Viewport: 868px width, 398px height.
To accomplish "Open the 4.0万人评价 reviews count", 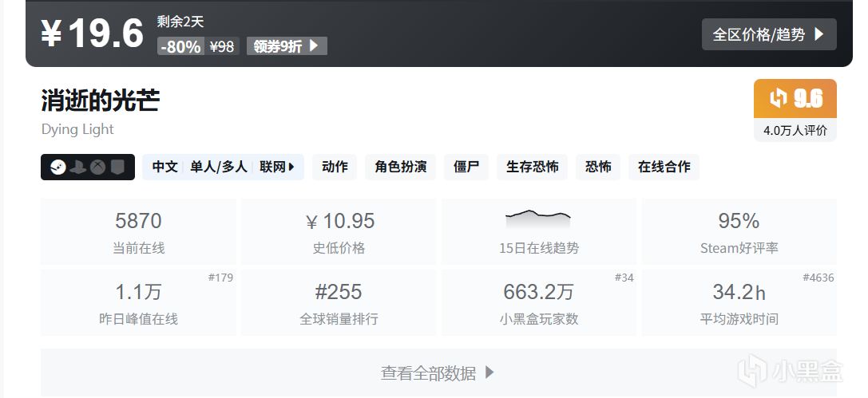I will pyautogui.click(x=795, y=131).
